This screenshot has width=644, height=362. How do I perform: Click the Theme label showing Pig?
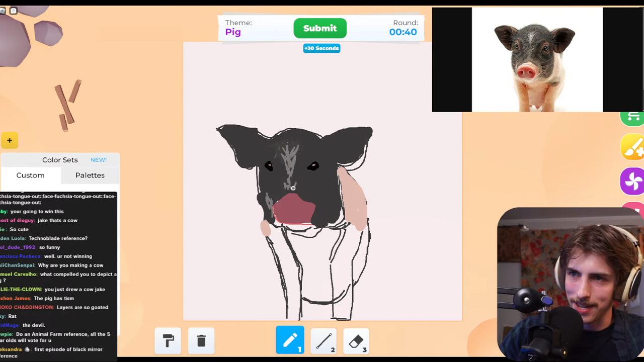tap(238, 28)
